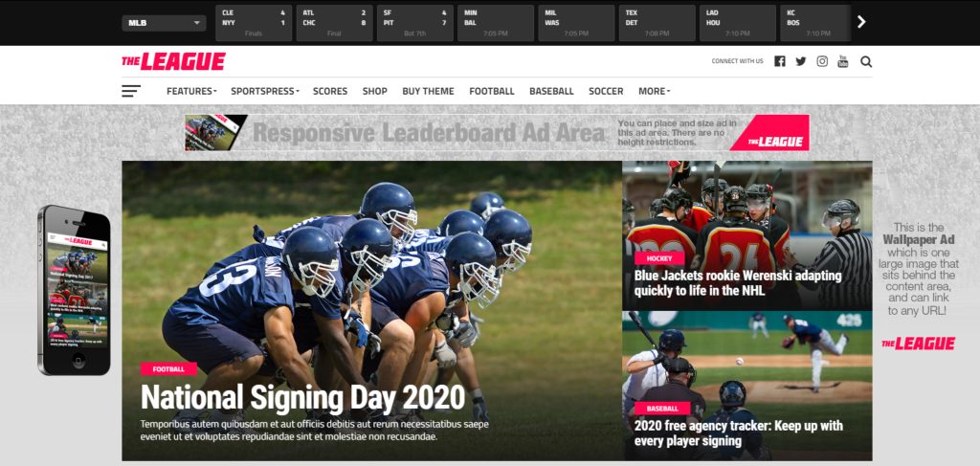Expand the MLB league selector dropdown
This screenshot has height=466, width=980.
tap(164, 23)
